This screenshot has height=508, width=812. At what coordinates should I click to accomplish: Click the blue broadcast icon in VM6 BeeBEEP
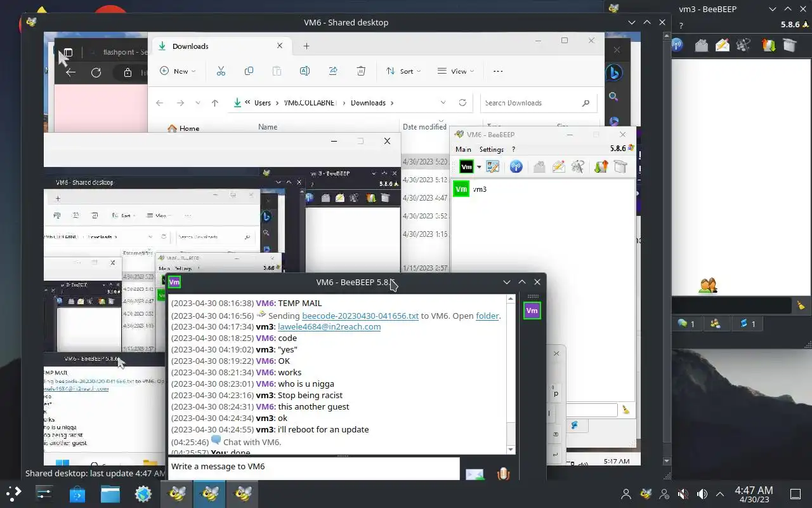tap(516, 167)
